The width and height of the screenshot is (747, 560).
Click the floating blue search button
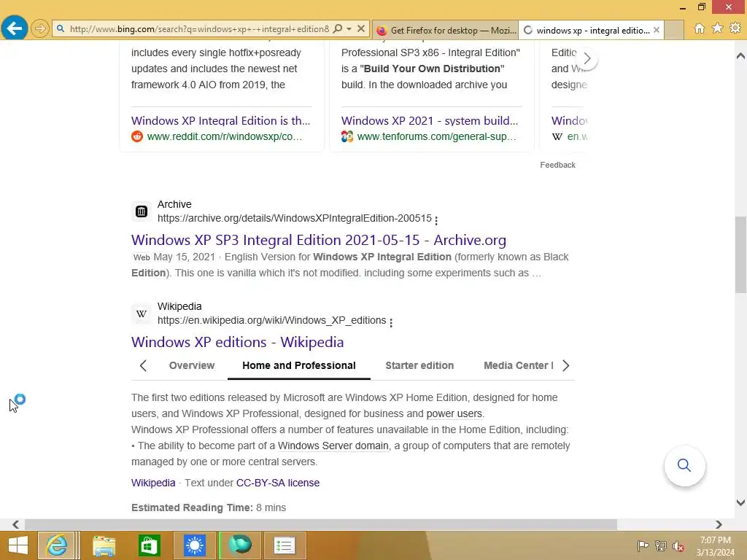684,465
